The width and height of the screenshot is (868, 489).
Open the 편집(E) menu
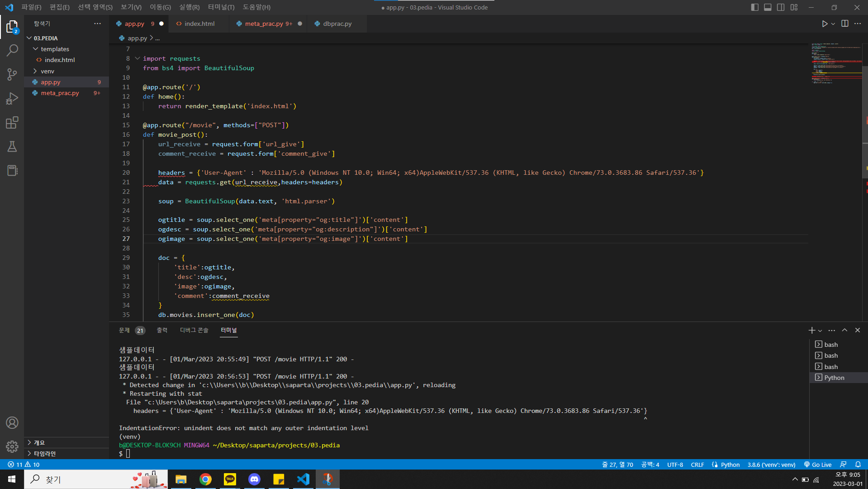pyautogui.click(x=60, y=7)
